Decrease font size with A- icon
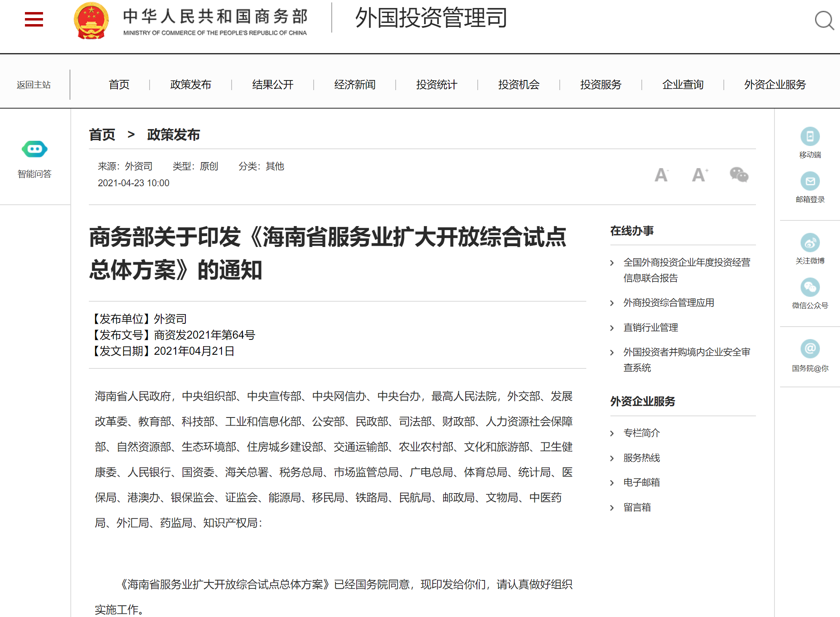This screenshot has width=840, height=617. pyautogui.click(x=661, y=175)
